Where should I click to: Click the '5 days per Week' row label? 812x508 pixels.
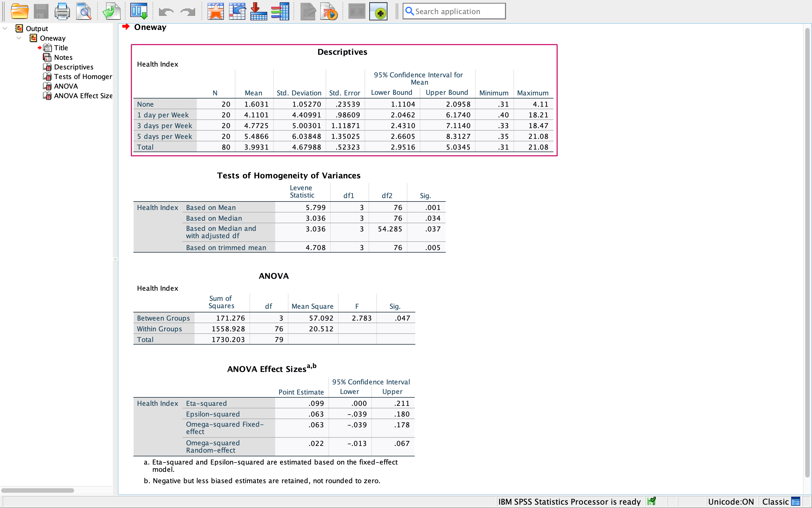[x=164, y=136]
